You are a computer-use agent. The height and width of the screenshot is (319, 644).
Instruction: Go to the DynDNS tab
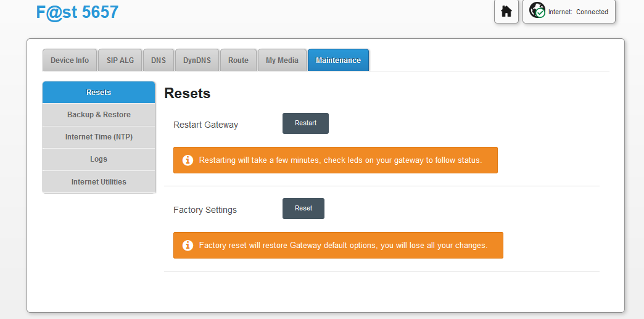197,60
